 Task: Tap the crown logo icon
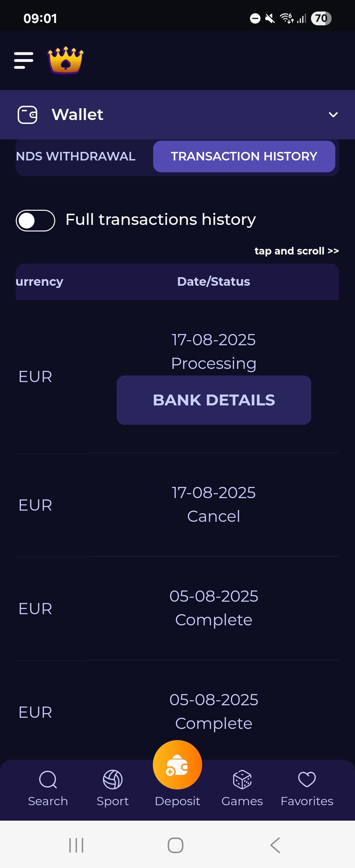66,60
